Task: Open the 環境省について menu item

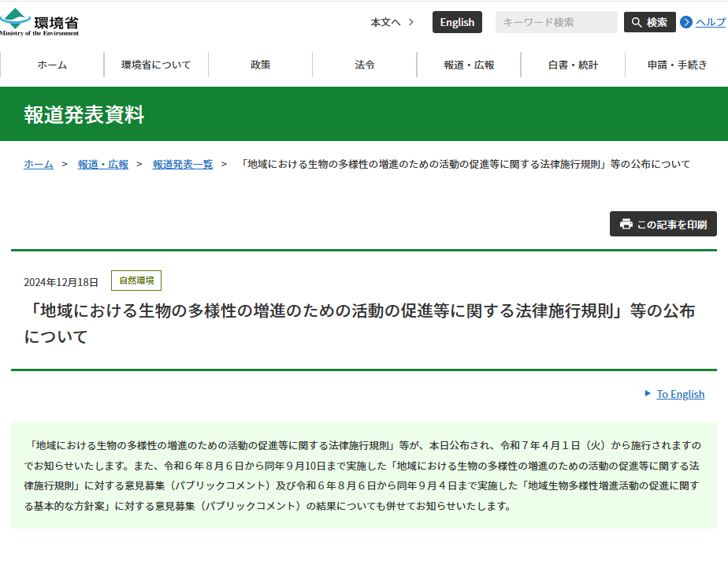Action: [156, 65]
